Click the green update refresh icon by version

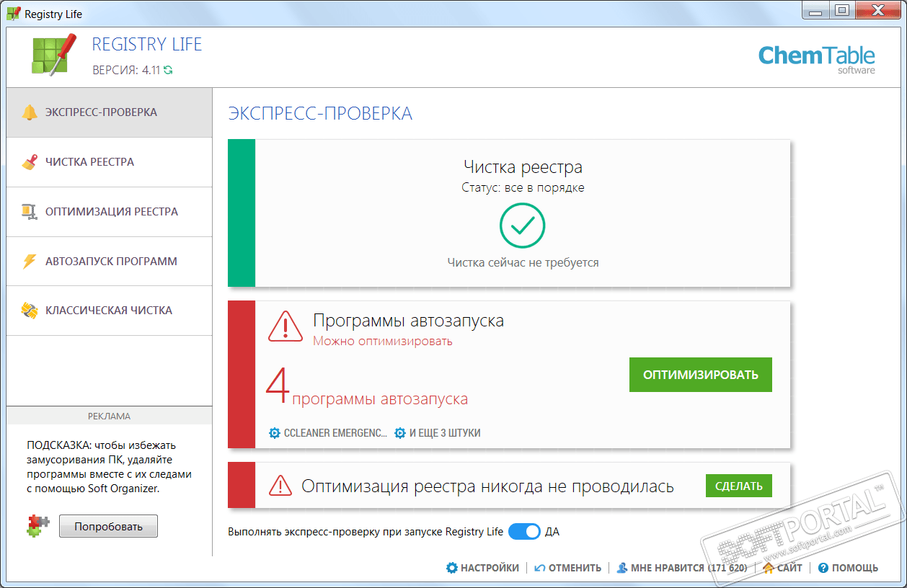coord(168,71)
